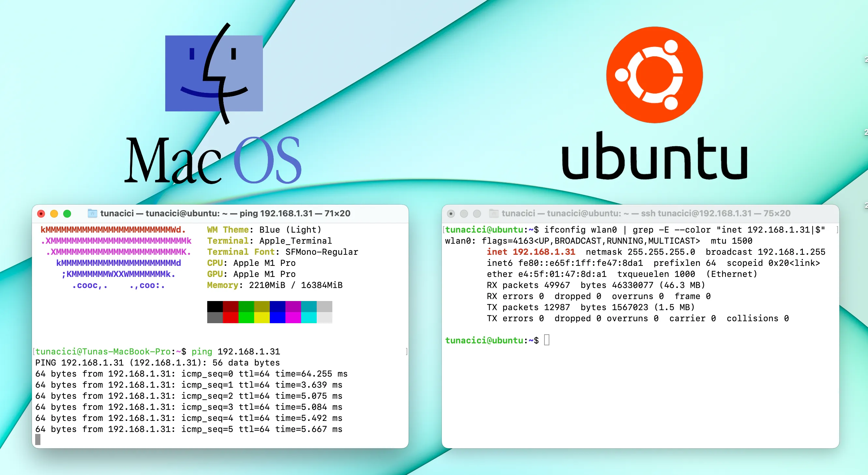
Task: Click the title "ssh tunacici@192.168.1.31 — 75×20"
Action: [x=716, y=213]
